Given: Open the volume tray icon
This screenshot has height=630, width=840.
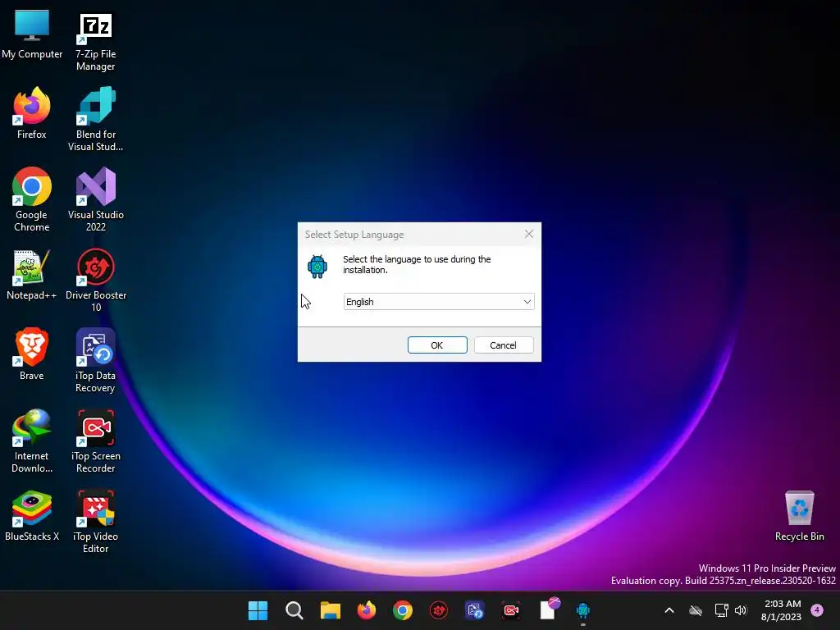Looking at the screenshot, I should click(x=741, y=610).
